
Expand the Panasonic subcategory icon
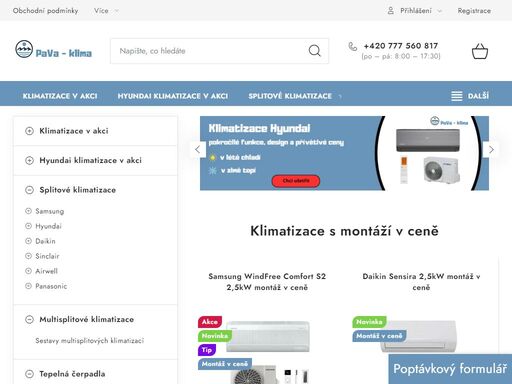(x=28, y=286)
